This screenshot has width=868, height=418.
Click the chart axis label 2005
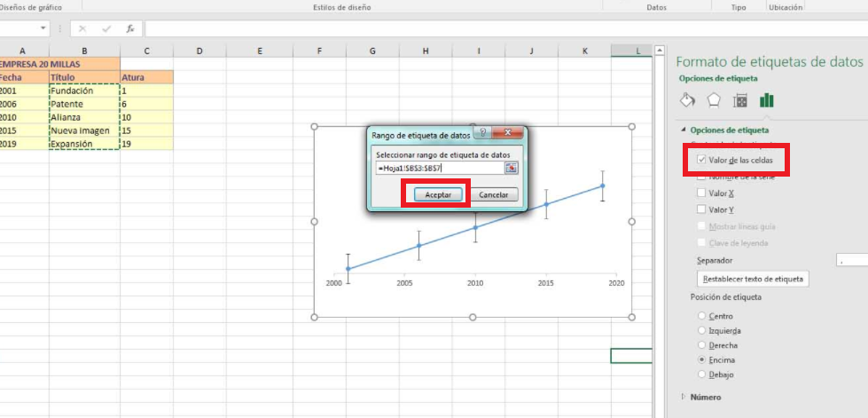[404, 283]
